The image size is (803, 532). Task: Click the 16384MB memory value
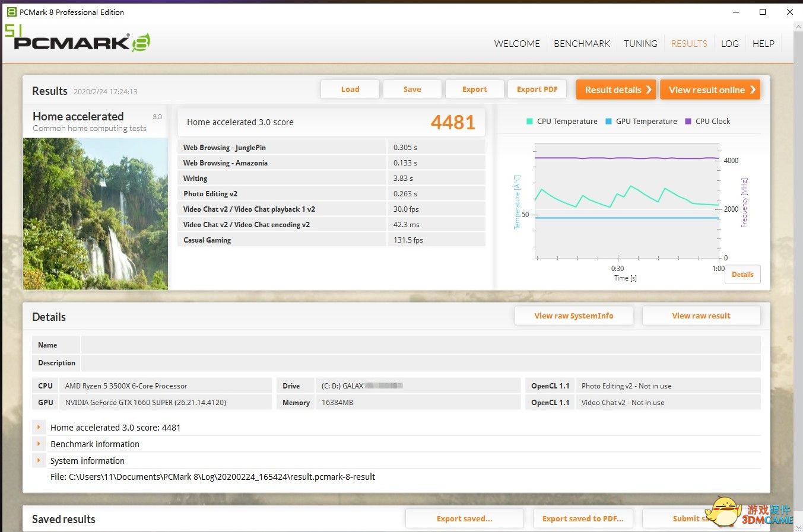[x=337, y=403]
